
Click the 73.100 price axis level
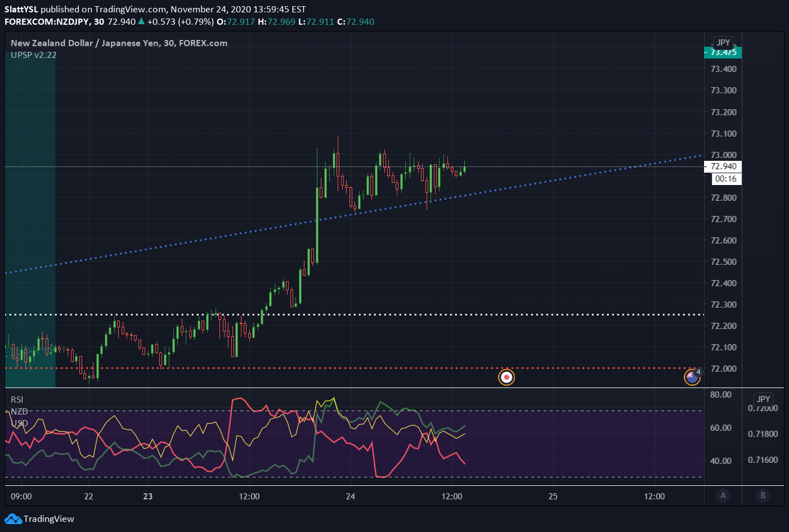pyautogui.click(x=723, y=133)
